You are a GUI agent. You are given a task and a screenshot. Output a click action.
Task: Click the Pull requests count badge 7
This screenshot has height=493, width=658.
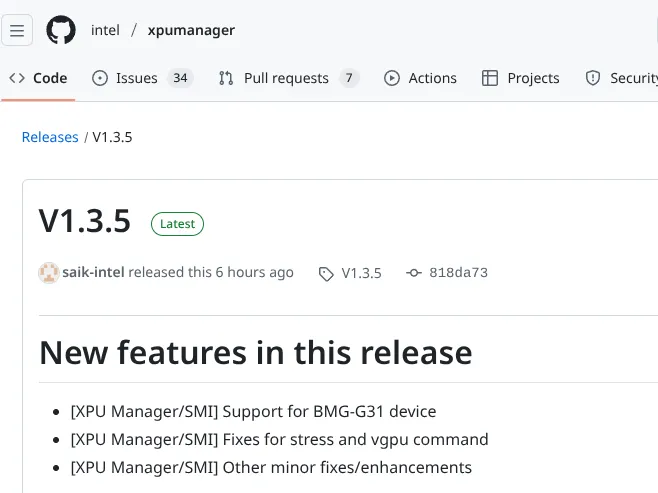pos(348,78)
